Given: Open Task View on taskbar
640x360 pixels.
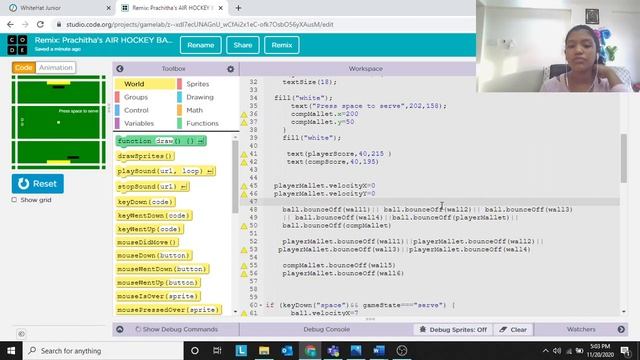Looking at the screenshot, I should (217, 351).
